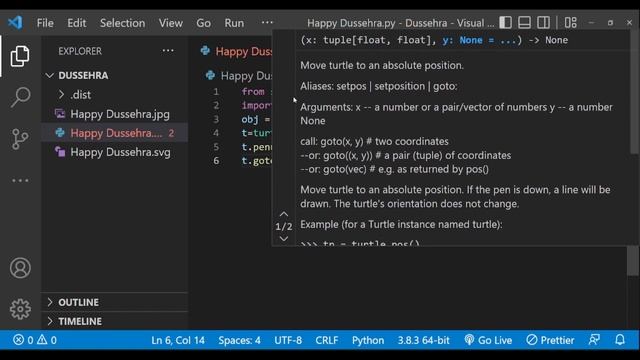The image size is (640, 360).
Task: Place cursor on code line 6
Action: 256,161
